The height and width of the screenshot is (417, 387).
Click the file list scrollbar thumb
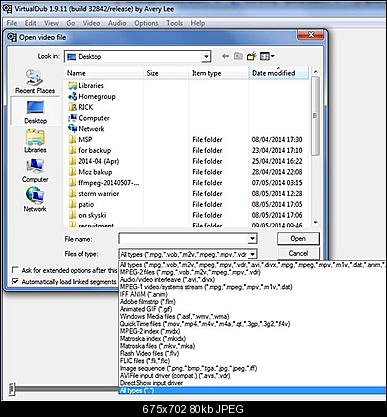click(x=315, y=116)
